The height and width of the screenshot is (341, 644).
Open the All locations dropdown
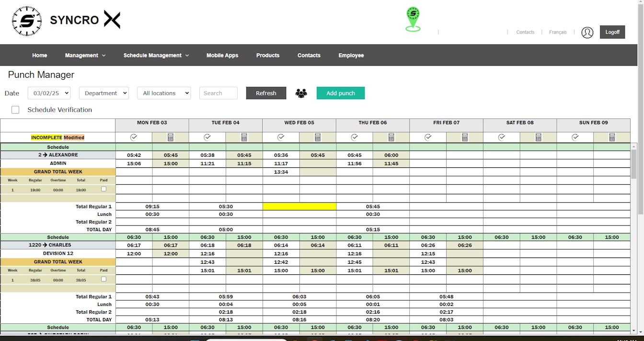click(164, 93)
